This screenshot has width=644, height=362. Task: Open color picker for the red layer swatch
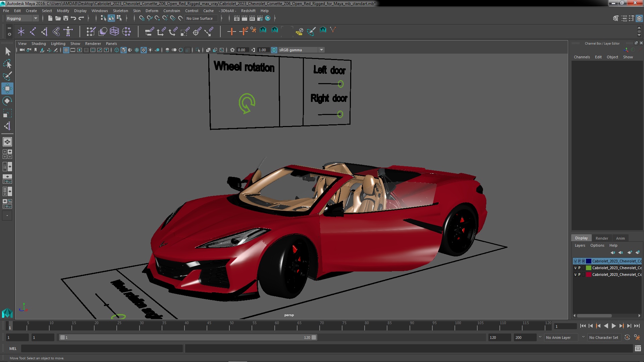pos(588,275)
